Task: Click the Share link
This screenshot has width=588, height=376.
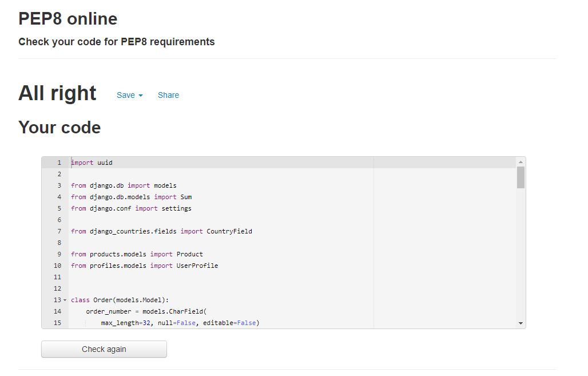Action: [x=168, y=95]
